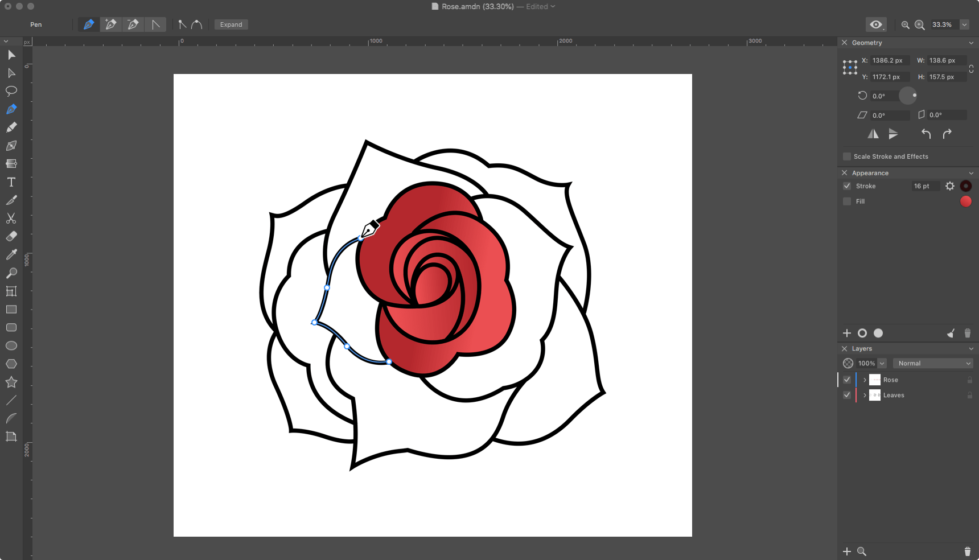
Task: Open stroke settings gear icon
Action: 949,186
